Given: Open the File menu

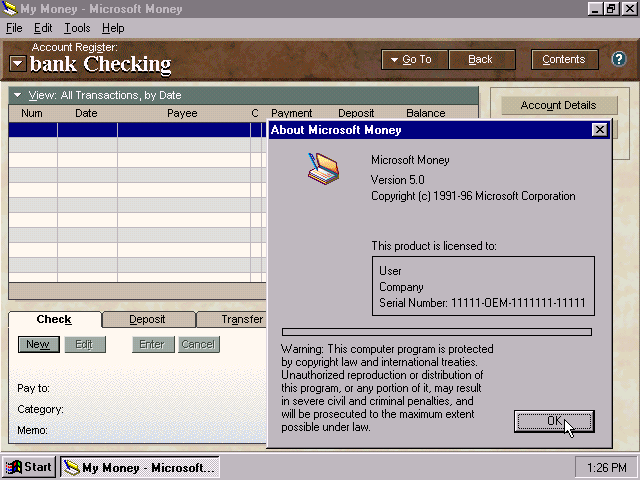Looking at the screenshot, I should coord(14,28).
